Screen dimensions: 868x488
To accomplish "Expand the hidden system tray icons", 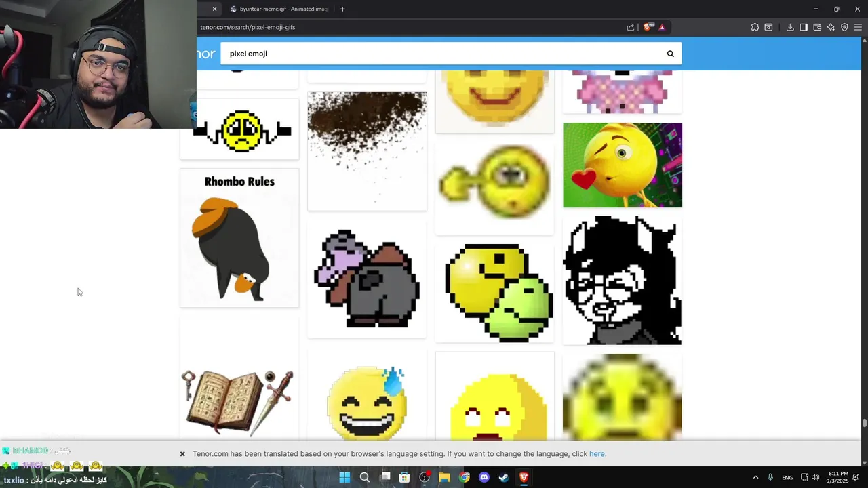I will coord(755,477).
